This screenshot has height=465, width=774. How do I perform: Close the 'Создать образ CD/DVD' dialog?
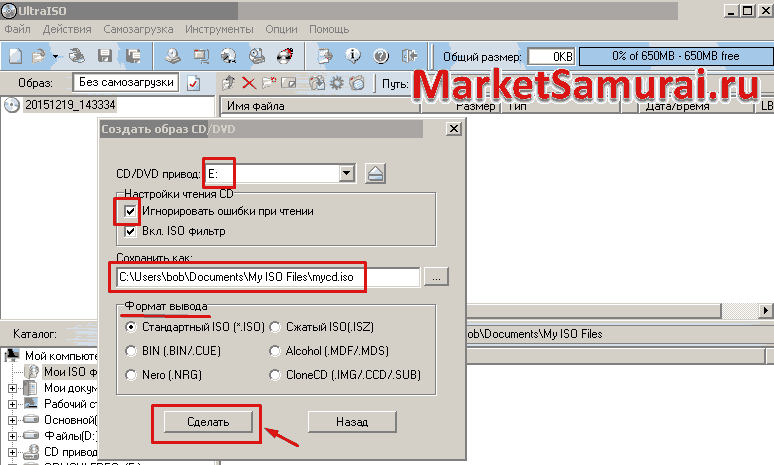[454, 129]
